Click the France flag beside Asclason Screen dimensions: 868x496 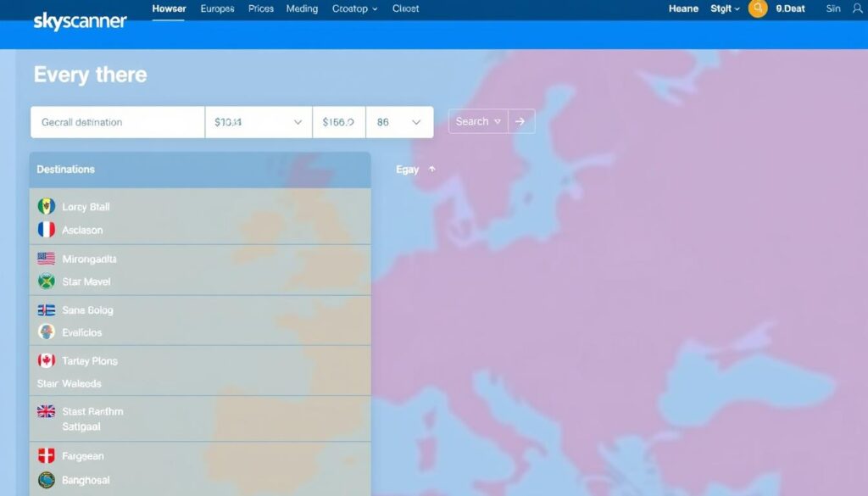point(47,229)
